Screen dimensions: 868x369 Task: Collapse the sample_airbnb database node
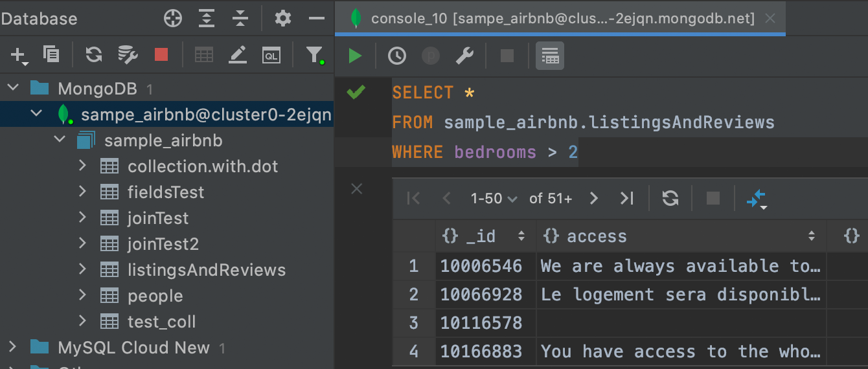click(x=60, y=140)
